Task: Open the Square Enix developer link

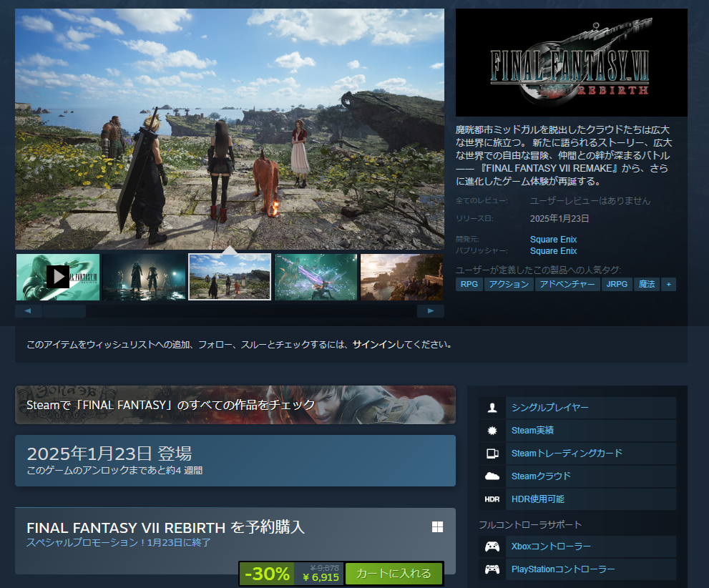Action: coord(553,239)
